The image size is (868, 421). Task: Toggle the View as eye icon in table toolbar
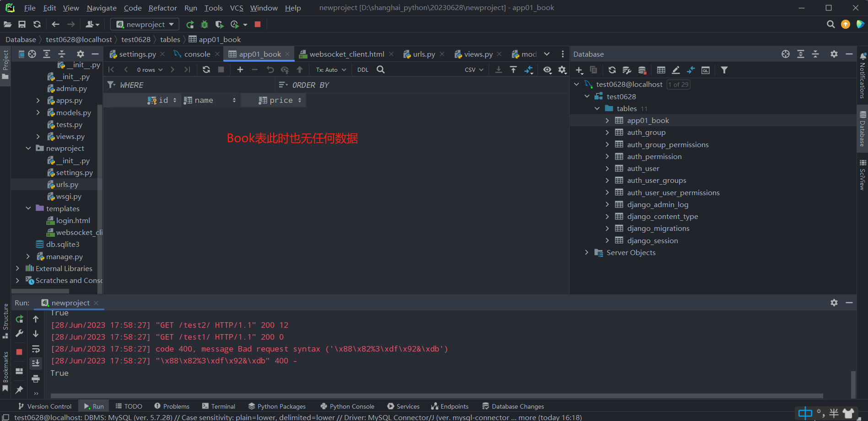click(547, 69)
